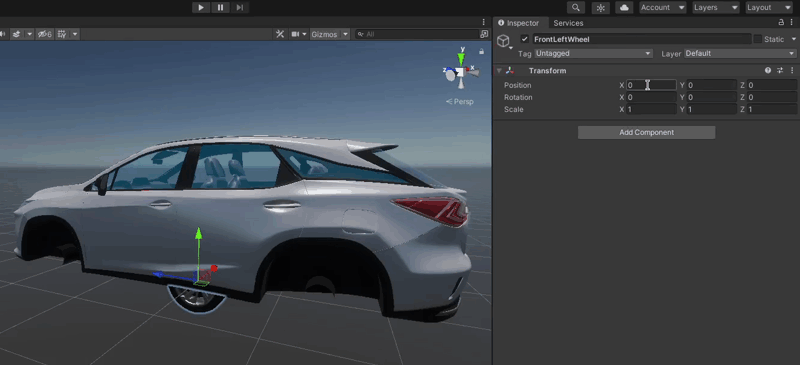Switch to the Services tab
This screenshot has height=365, width=800.
568,23
